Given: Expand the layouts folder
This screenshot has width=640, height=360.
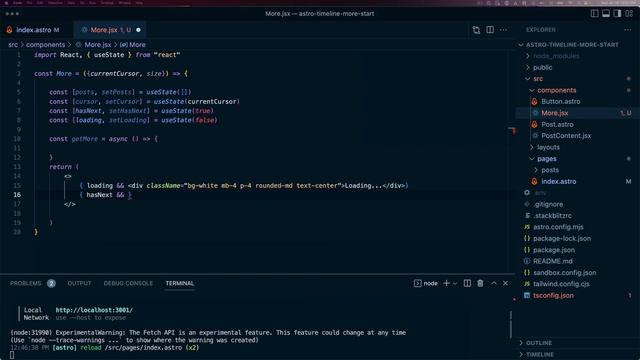Looking at the screenshot, I should pyautogui.click(x=548, y=147).
